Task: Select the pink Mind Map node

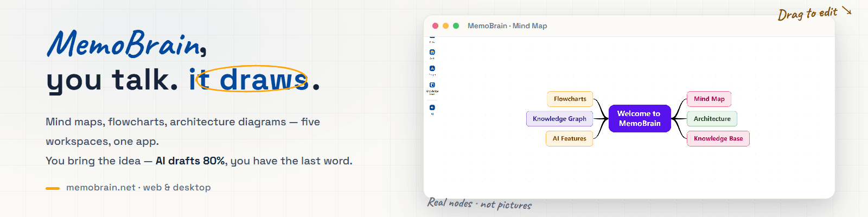Action: point(709,99)
